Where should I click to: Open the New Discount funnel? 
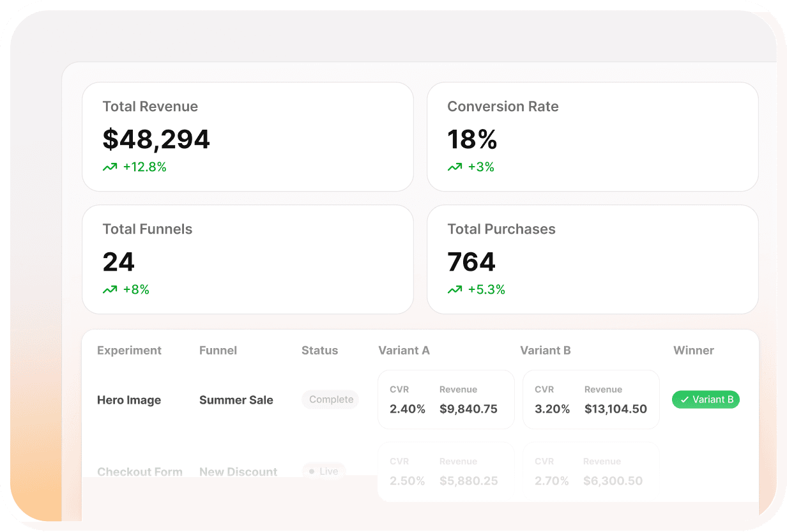(238, 471)
